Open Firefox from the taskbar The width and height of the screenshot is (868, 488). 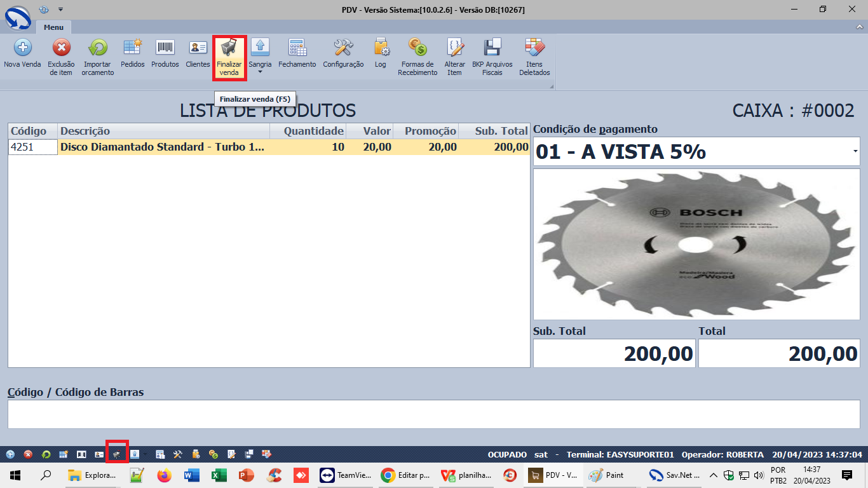coord(164,475)
